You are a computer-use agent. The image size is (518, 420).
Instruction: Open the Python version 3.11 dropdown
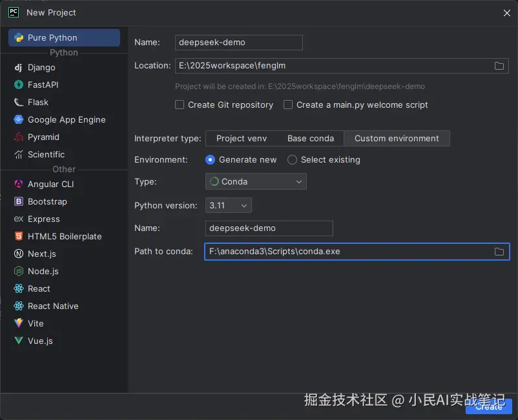pos(228,205)
